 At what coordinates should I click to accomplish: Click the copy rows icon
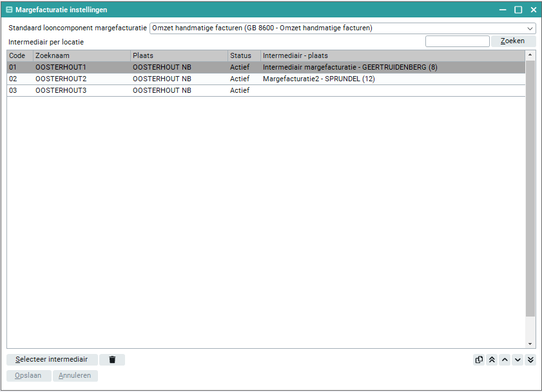tap(479, 360)
